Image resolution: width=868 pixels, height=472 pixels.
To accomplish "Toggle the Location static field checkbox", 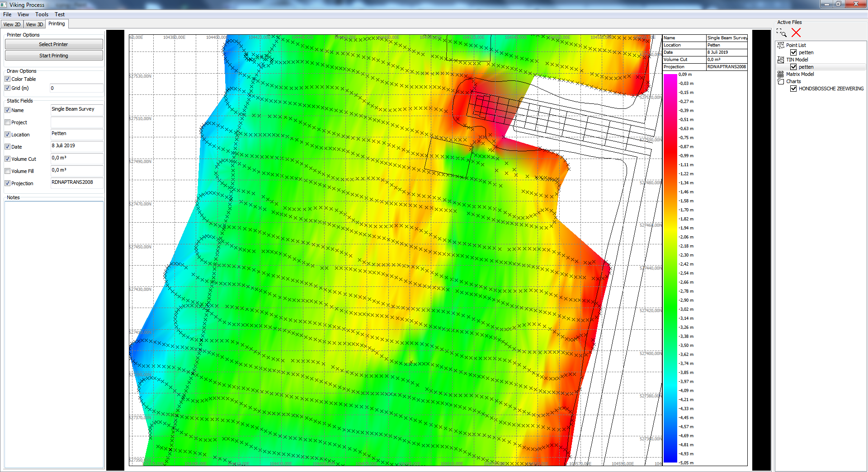I will click(7, 135).
